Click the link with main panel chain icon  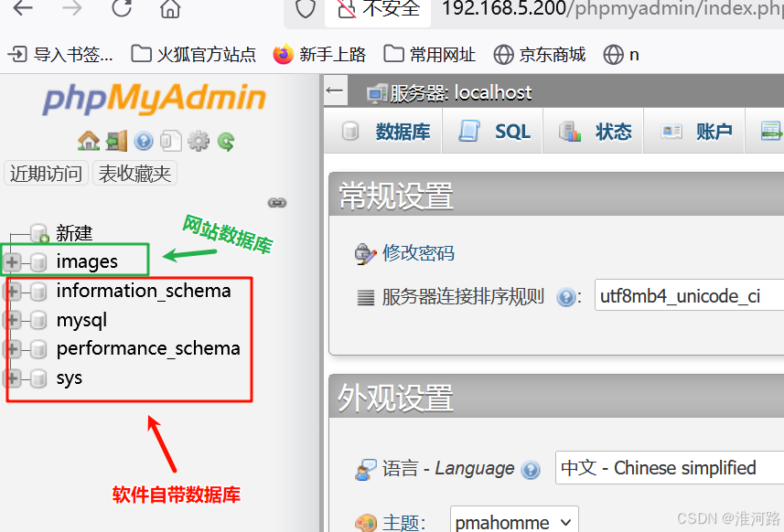(277, 203)
